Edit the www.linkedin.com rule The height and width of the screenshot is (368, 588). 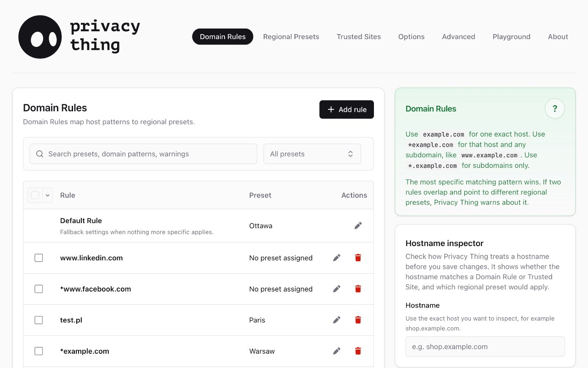click(337, 258)
